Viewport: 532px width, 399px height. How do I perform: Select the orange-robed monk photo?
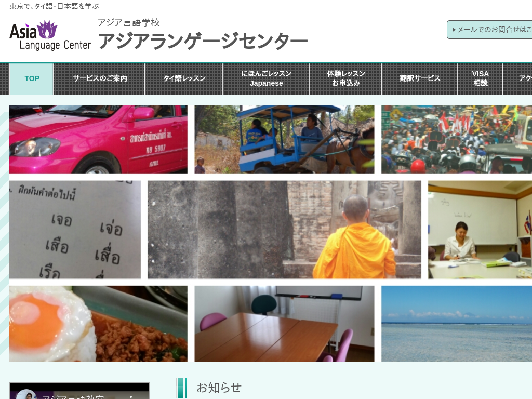tap(284, 230)
